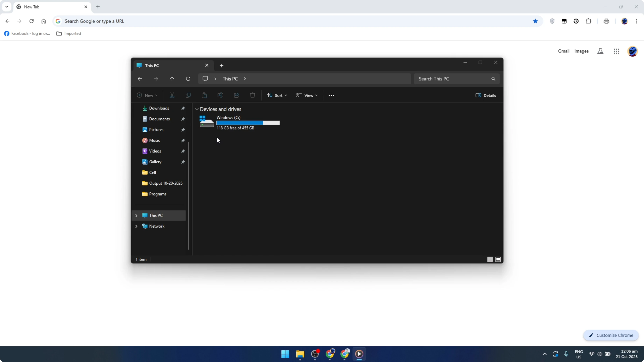The image size is (644, 362).
Task: Click the Rename icon in Explorer toolbar
Action: [220, 95]
